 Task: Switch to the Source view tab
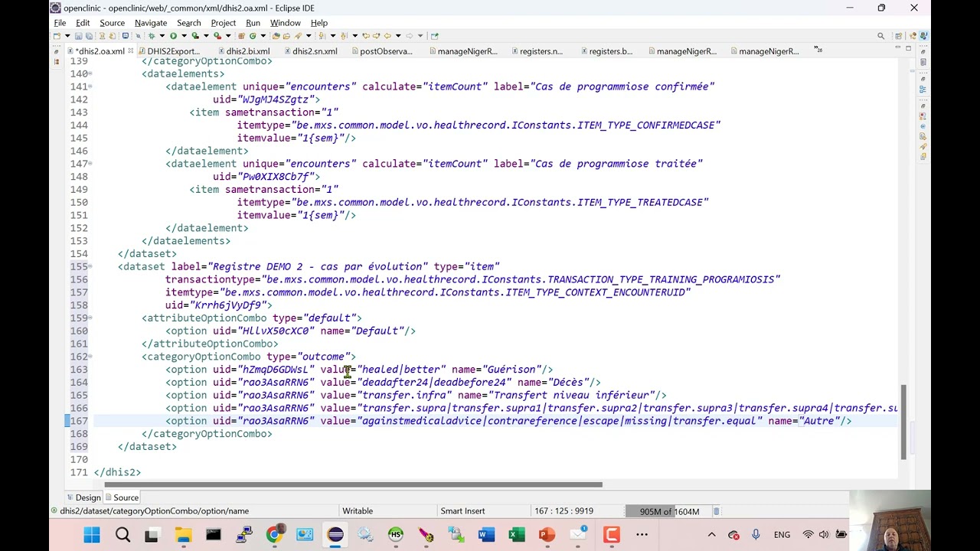point(120,497)
